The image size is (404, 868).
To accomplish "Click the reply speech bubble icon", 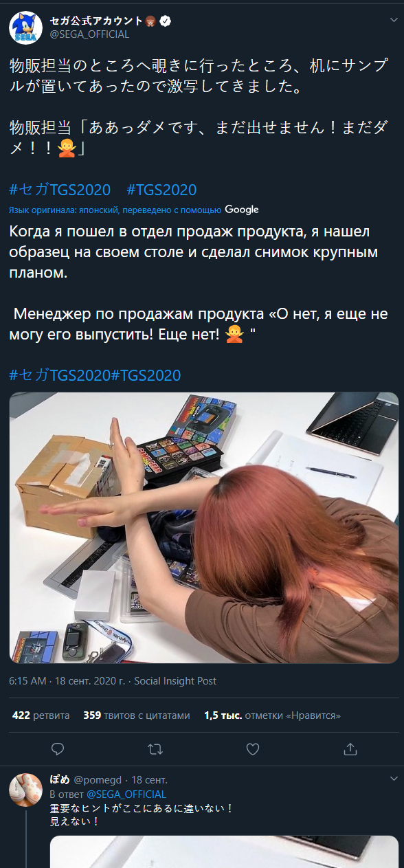I will (58, 748).
